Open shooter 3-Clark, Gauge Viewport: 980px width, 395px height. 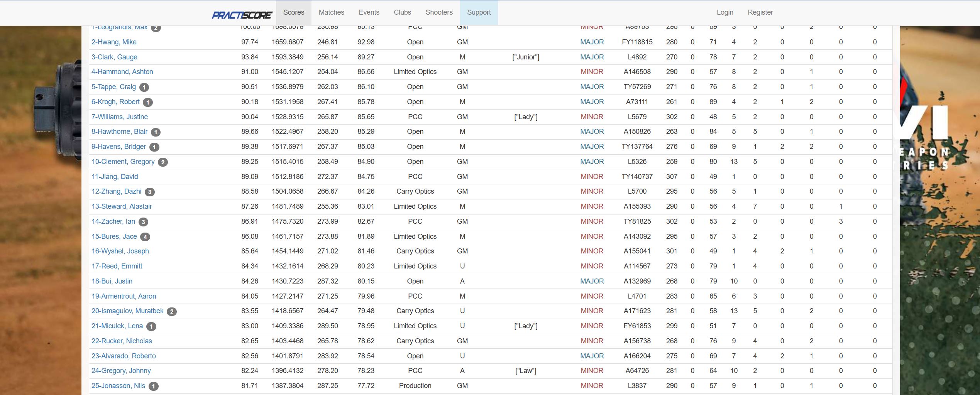coord(114,57)
